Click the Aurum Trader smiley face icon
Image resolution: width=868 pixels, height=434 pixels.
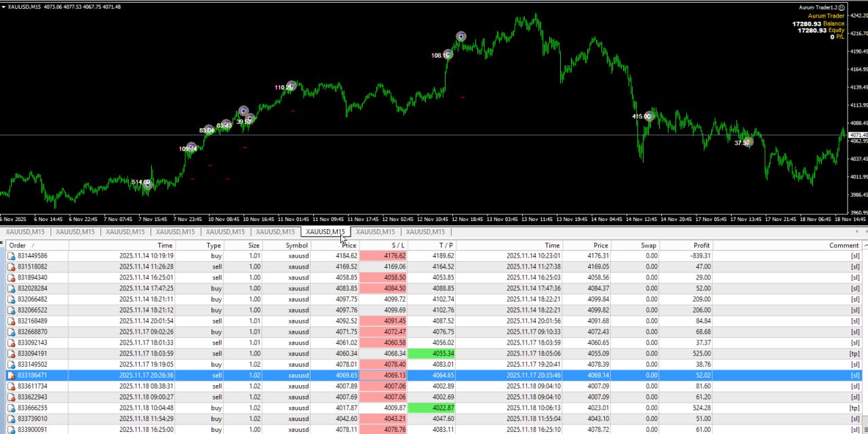tap(841, 7)
